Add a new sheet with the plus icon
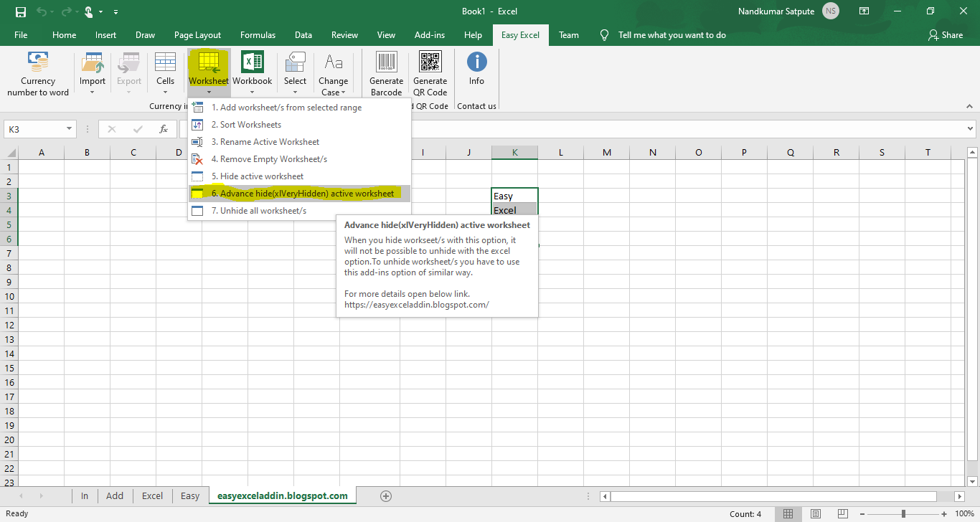The image size is (980, 522). coord(386,496)
